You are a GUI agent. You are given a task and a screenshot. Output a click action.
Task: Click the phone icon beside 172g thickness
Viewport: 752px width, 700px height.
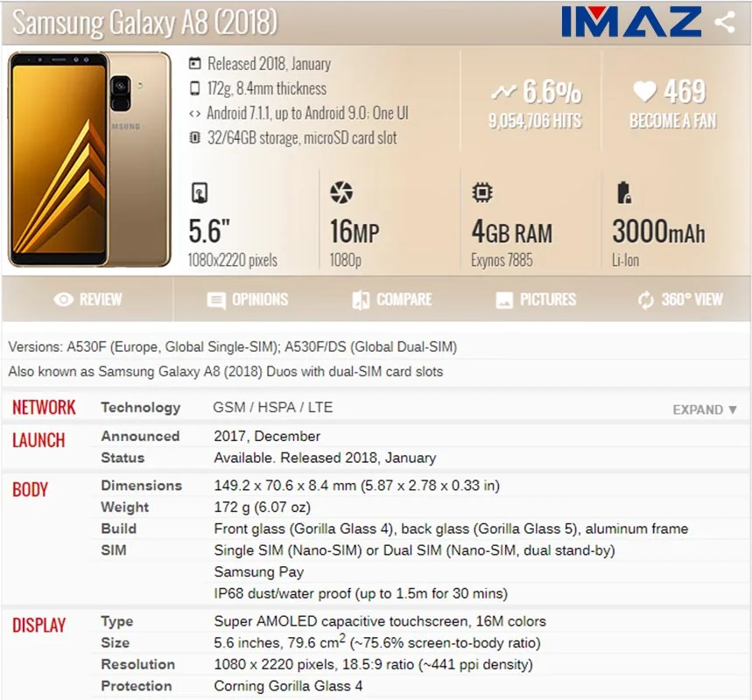194,88
